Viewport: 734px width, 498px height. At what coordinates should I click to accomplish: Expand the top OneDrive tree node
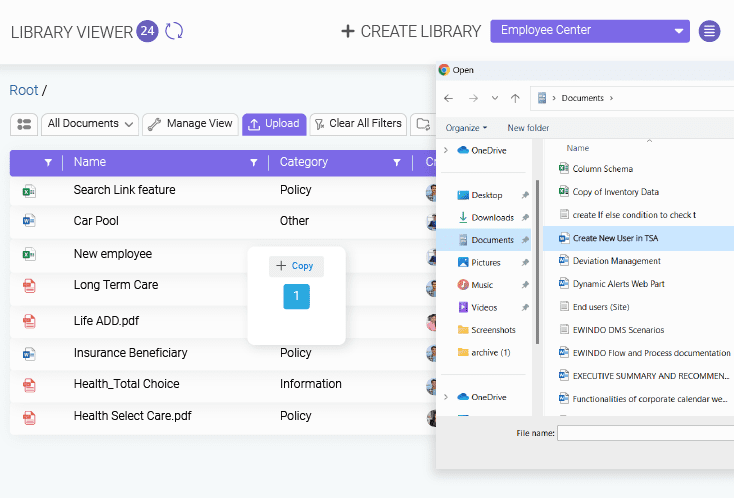(x=446, y=150)
